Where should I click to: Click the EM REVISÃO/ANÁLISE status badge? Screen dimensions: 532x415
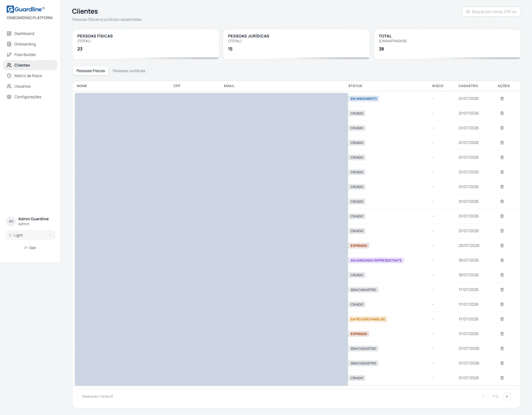pos(368,319)
